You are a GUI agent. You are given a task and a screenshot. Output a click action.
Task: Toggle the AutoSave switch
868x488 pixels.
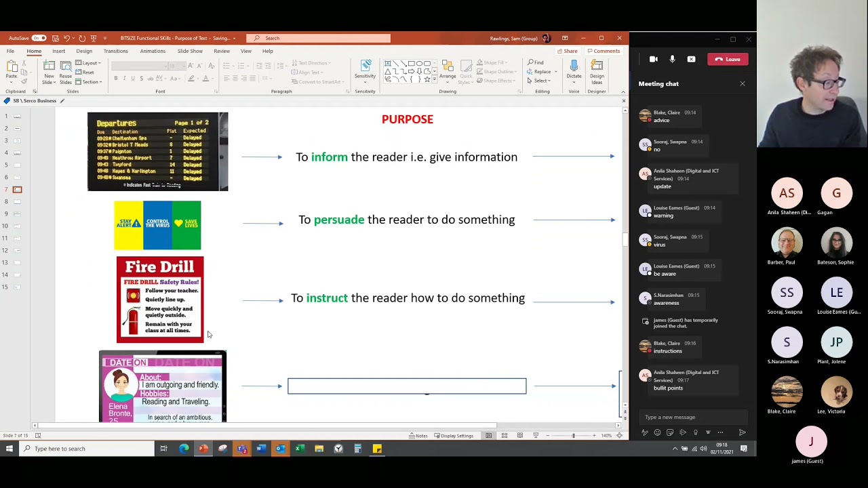coord(39,38)
